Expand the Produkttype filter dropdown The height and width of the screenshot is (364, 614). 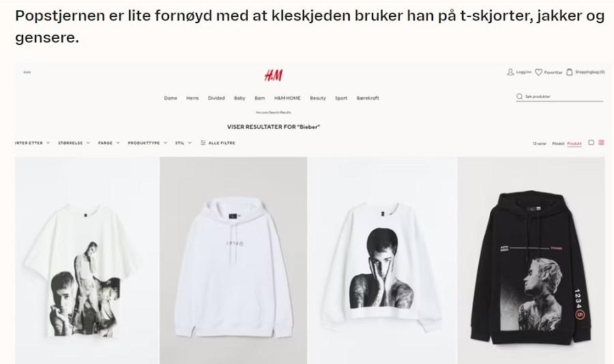tap(147, 143)
